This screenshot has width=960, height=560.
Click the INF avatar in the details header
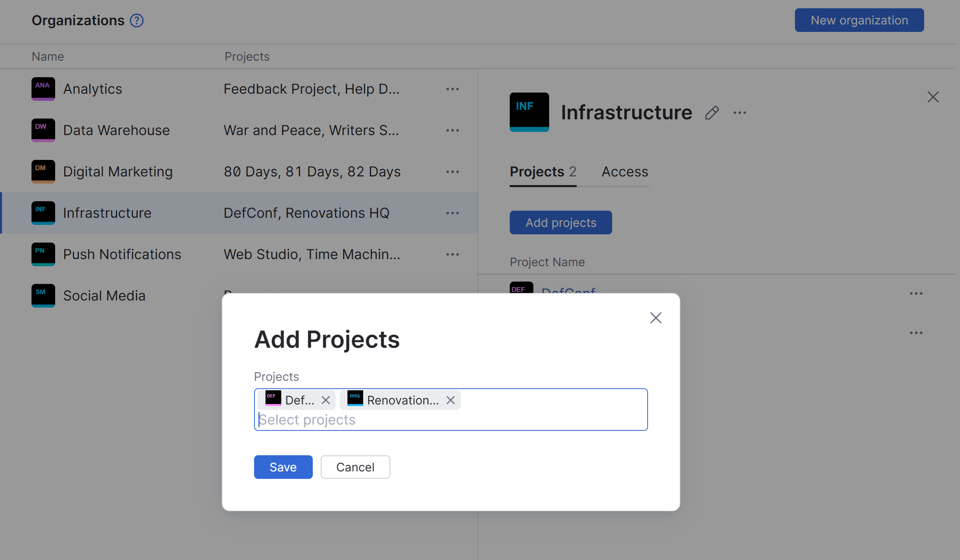(529, 112)
